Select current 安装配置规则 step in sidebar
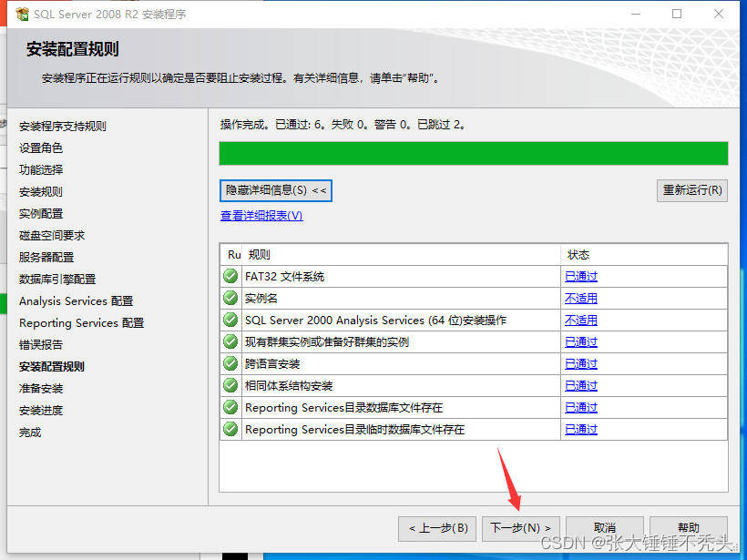747x560 pixels. point(52,367)
